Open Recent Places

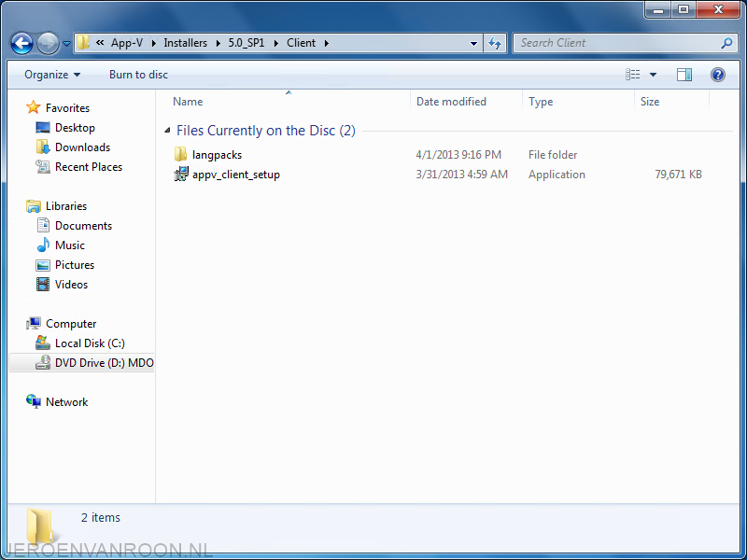(89, 167)
